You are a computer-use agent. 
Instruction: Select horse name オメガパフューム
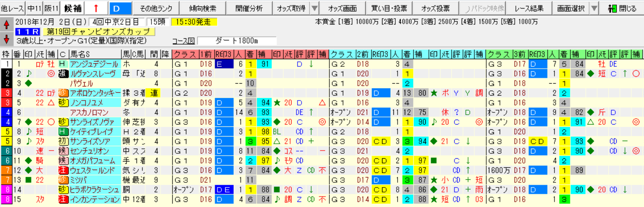tap(94, 161)
